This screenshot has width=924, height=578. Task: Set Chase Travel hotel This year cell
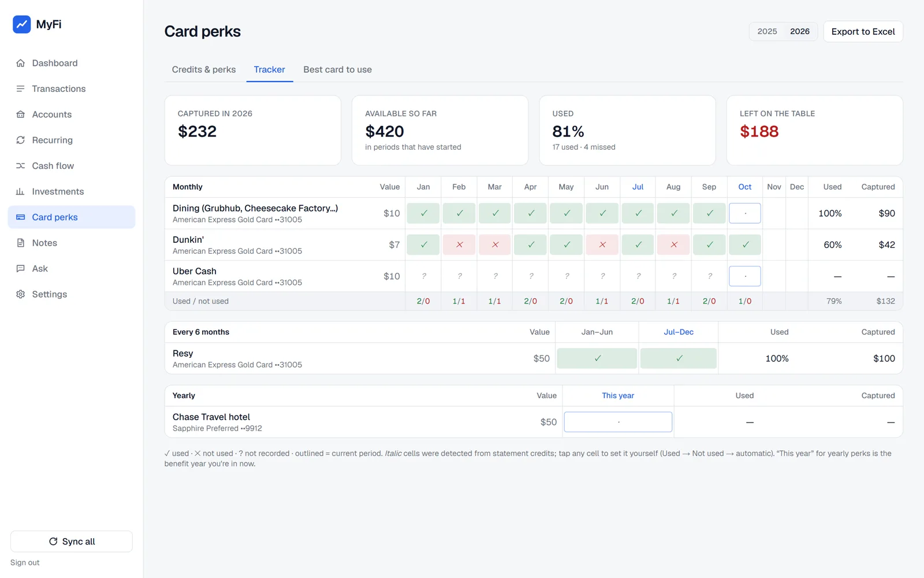(x=618, y=422)
